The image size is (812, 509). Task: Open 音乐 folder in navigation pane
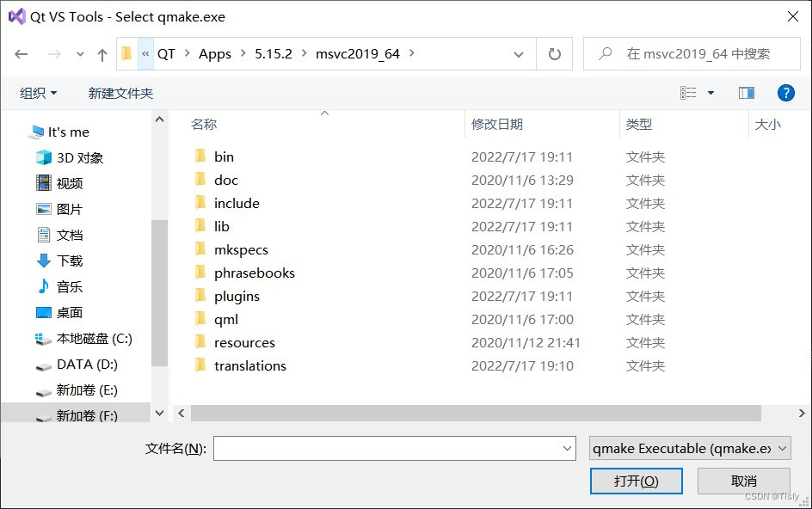60,287
